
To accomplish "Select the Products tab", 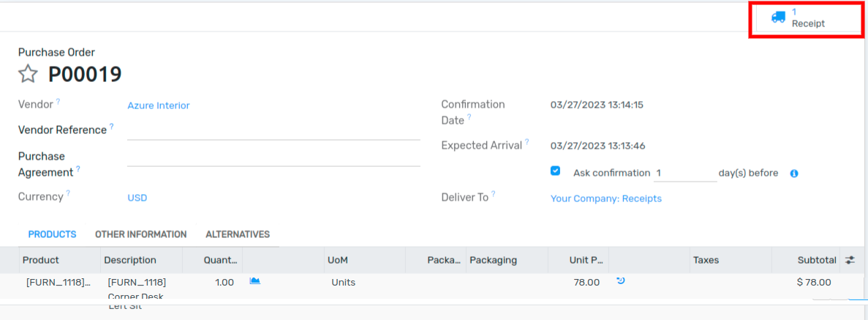I will pyautogui.click(x=52, y=234).
